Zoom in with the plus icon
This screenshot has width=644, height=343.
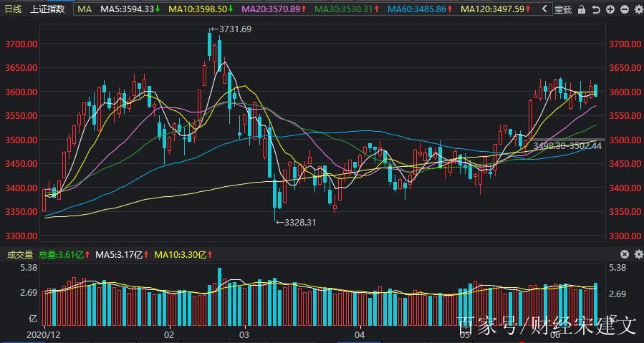pyautogui.click(x=610, y=9)
